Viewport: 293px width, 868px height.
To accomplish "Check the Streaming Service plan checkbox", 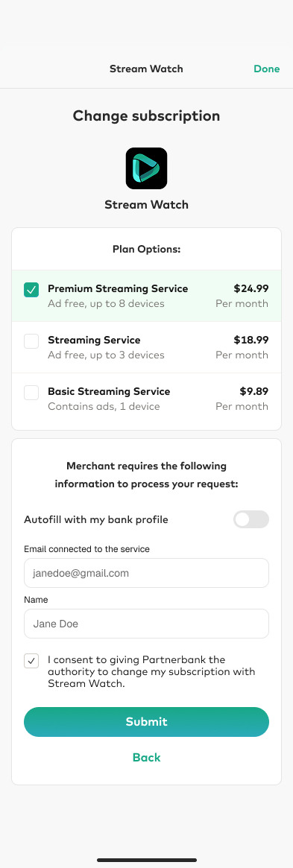I will (31, 341).
